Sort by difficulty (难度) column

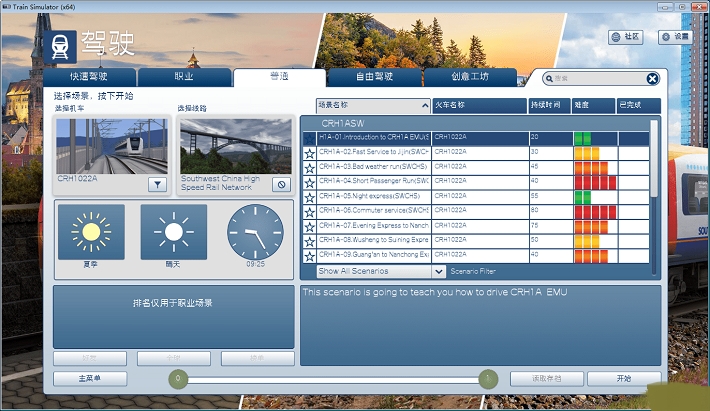click(593, 105)
